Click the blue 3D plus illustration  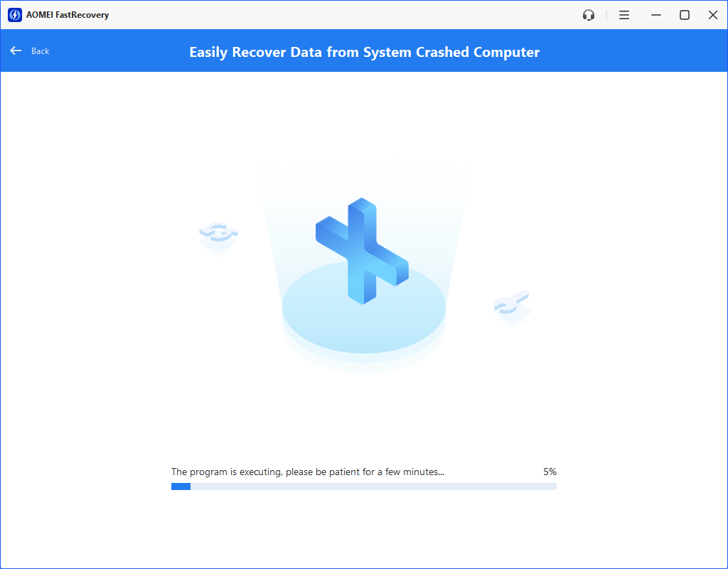pyautogui.click(x=362, y=251)
